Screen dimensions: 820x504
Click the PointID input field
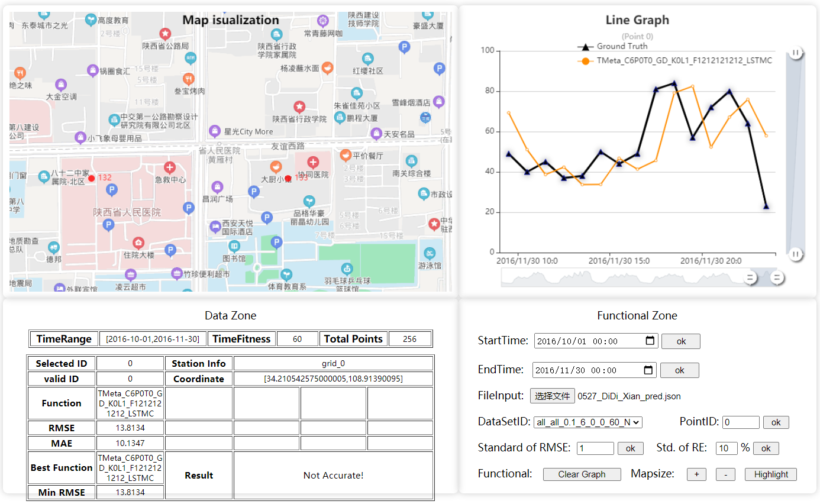coord(741,422)
